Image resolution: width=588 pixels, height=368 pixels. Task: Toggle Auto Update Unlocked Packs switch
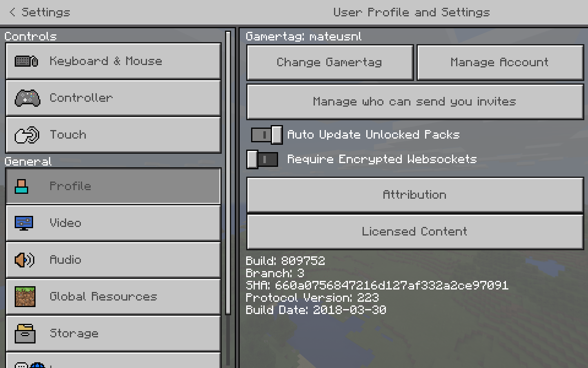[267, 135]
